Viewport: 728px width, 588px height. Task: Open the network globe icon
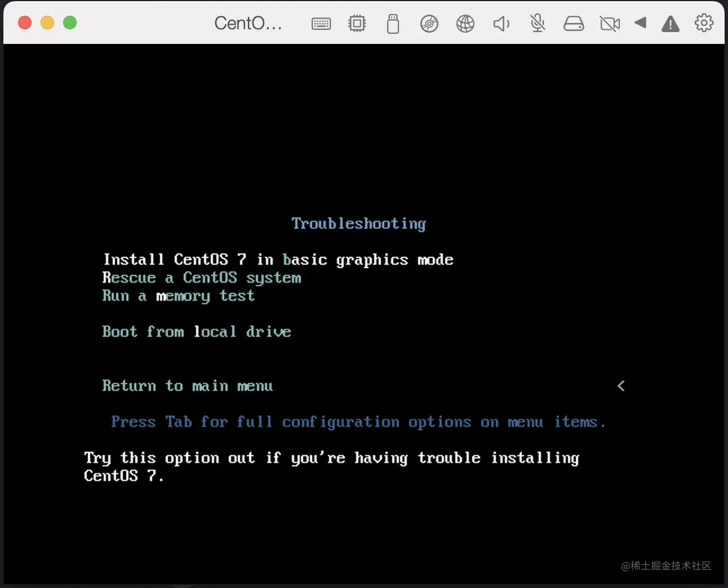[465, 24]
